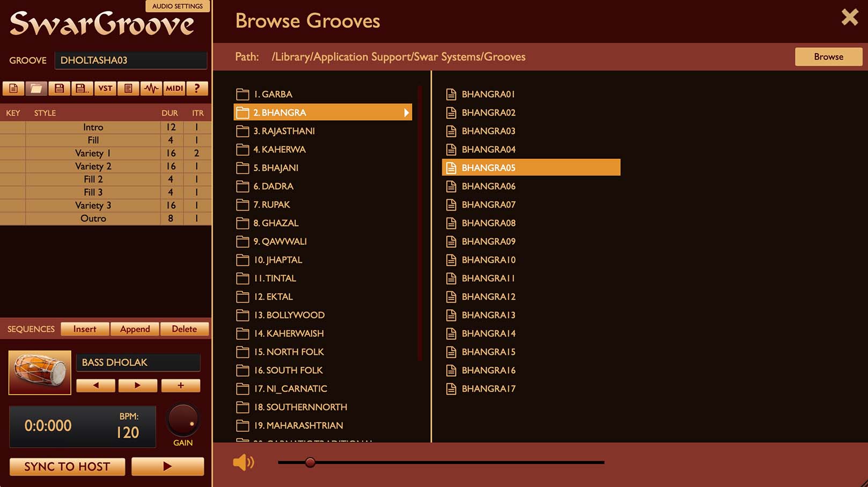Click the waveform audio export icon
The width and height of the screenshot is (868, 487).
(x=151, y=89)
